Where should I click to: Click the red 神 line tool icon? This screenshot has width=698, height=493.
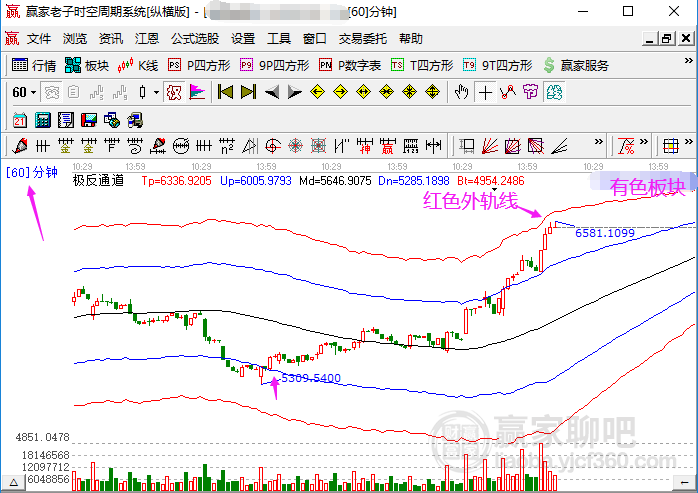pos(365,146)
